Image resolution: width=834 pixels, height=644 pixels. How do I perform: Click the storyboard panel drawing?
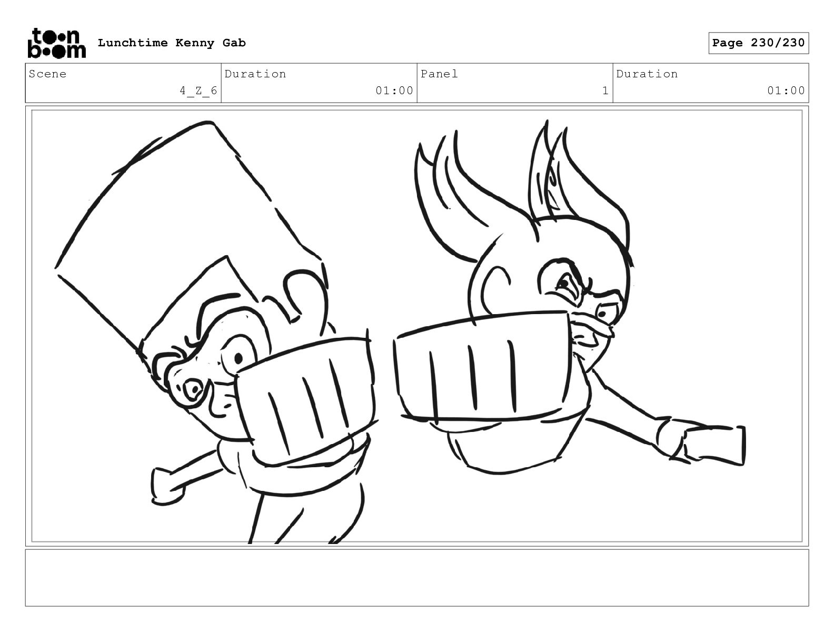point(417,326)
